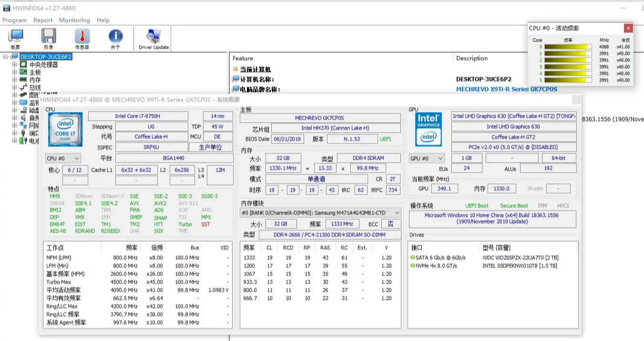Click the Intel Graphics GPU logo

428,129
